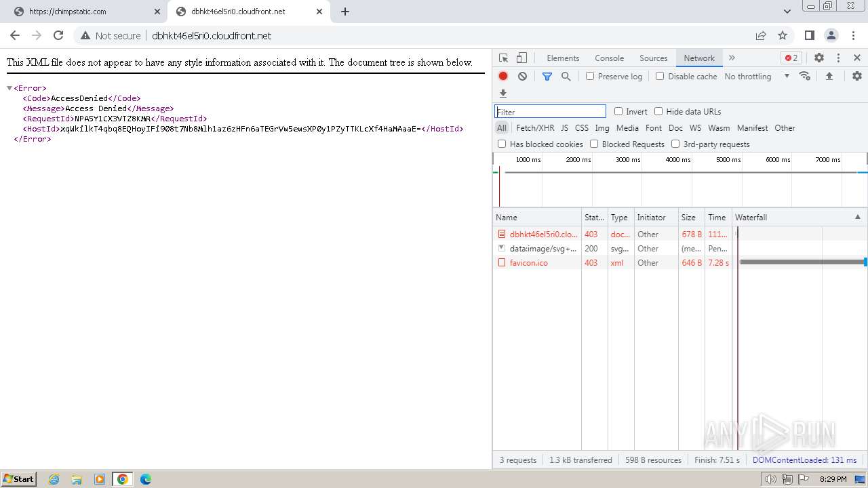Sort by Waterfall column arrow

[858, 218]
